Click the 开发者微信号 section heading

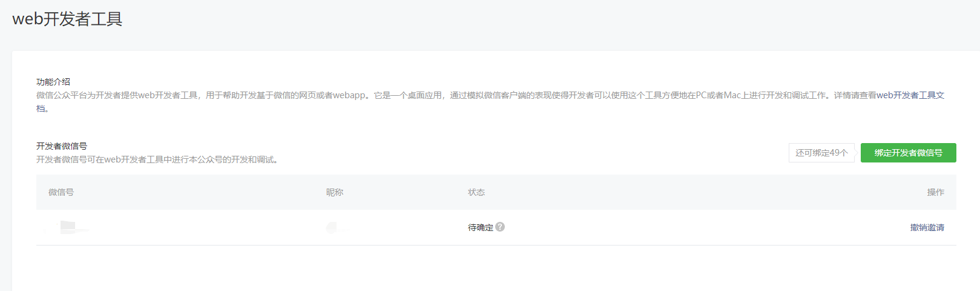tap(62, 146)
